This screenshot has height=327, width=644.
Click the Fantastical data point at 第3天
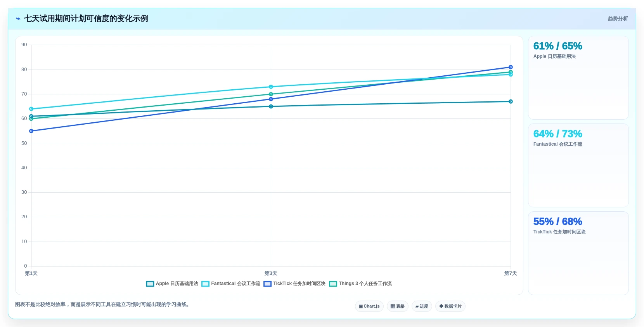271,87
